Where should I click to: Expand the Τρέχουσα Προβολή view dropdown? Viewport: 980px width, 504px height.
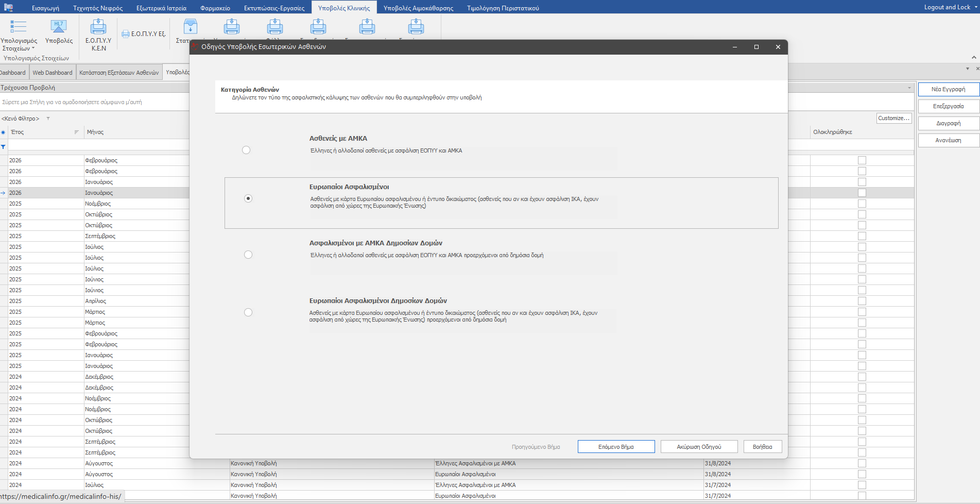point(909,88)
